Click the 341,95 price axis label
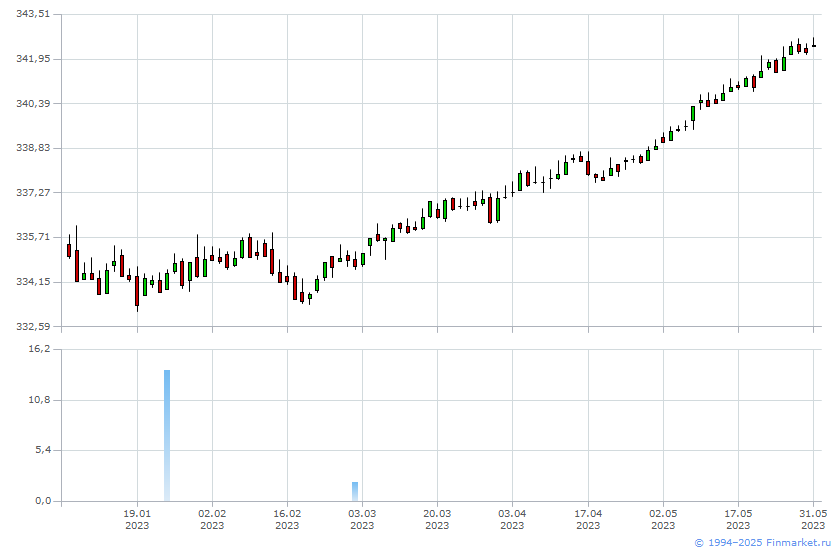The image size is (840, 550). tap(33, 58)
